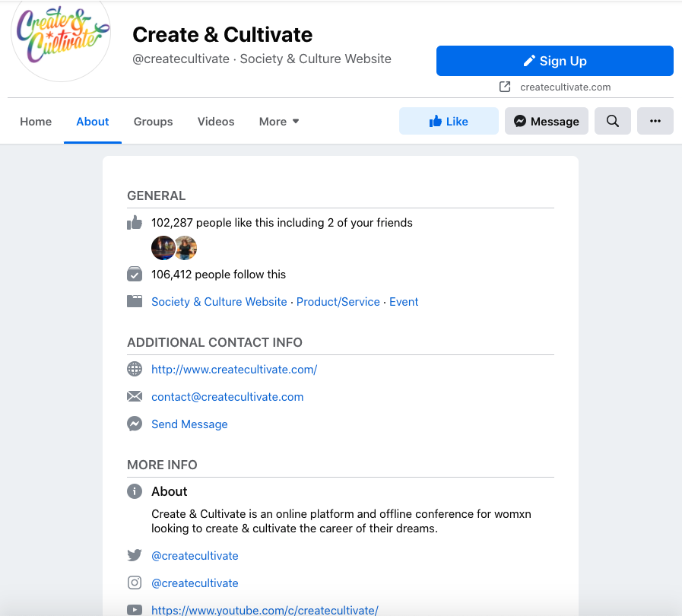Select the About tab
682x616 pixels.
[x=93, y=122]
